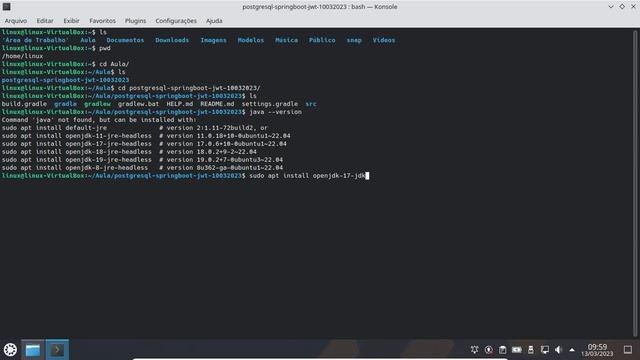This screenshot has height=360, width=640.
Task: Click 'settings.gradle' in the file listing
Action: (270, 104)
